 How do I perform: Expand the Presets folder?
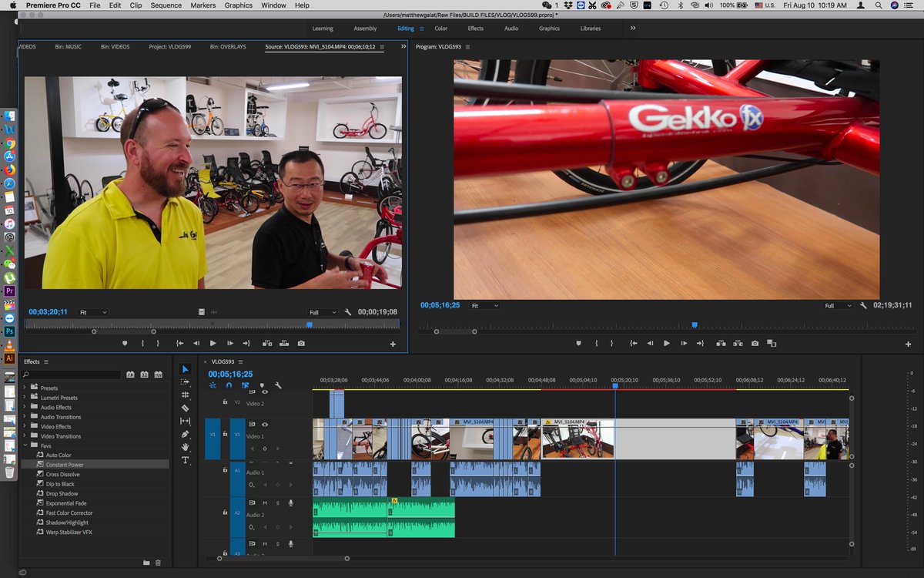point(25,388)
